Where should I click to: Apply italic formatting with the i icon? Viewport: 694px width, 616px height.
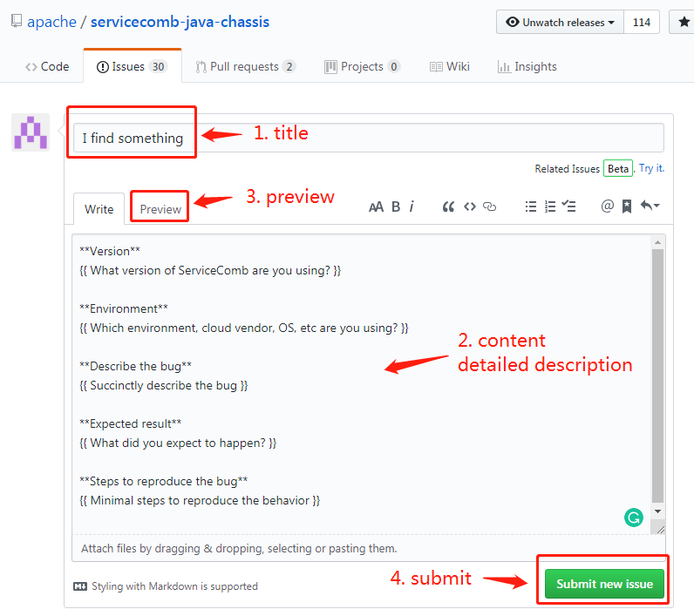(412, 206)
